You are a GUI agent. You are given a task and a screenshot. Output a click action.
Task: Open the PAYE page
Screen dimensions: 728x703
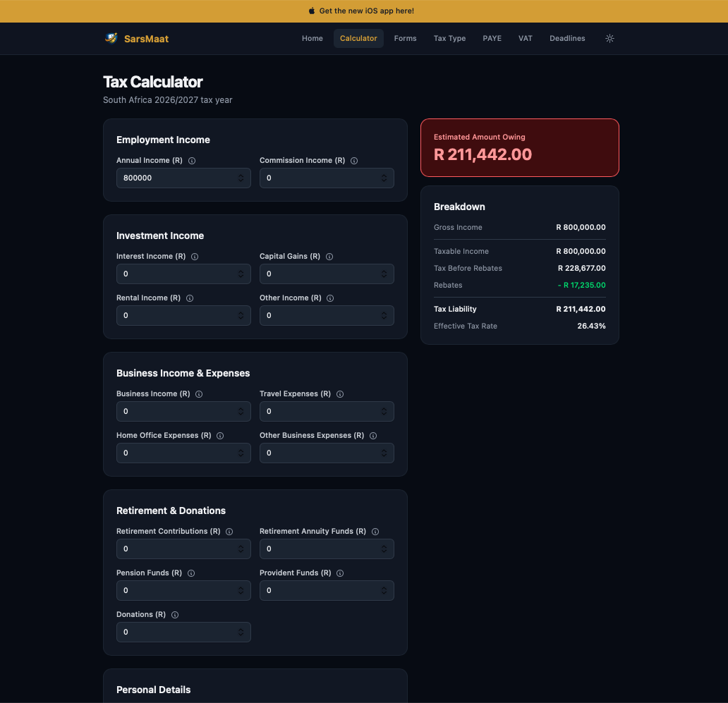(492, 39)
